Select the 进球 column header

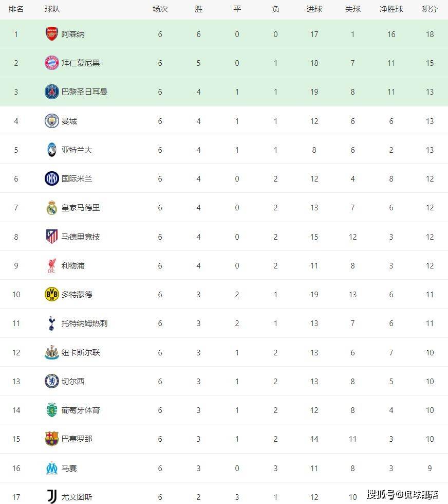pos(314,9)
